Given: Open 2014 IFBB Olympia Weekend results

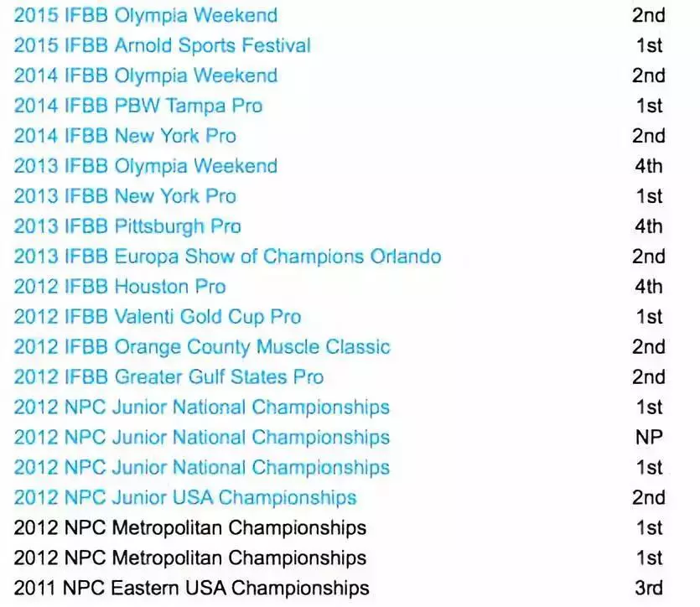Looking at the screenshot, I should click(145, 75).
